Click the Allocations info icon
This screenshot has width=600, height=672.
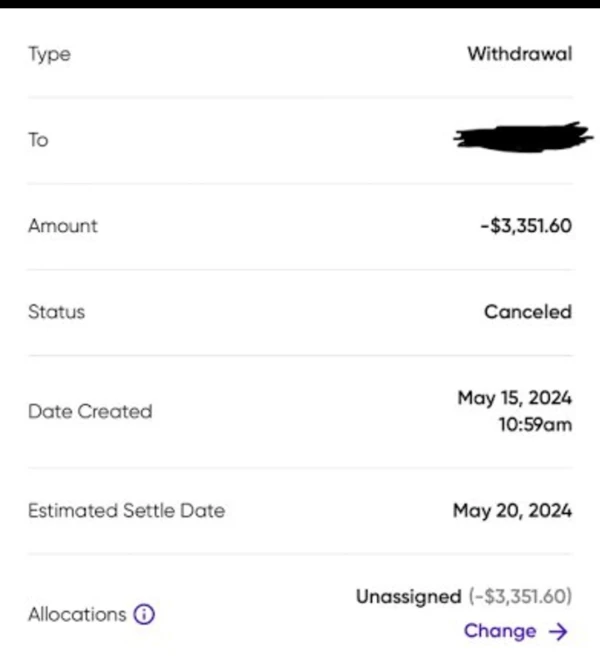click(x=145, y=615)
